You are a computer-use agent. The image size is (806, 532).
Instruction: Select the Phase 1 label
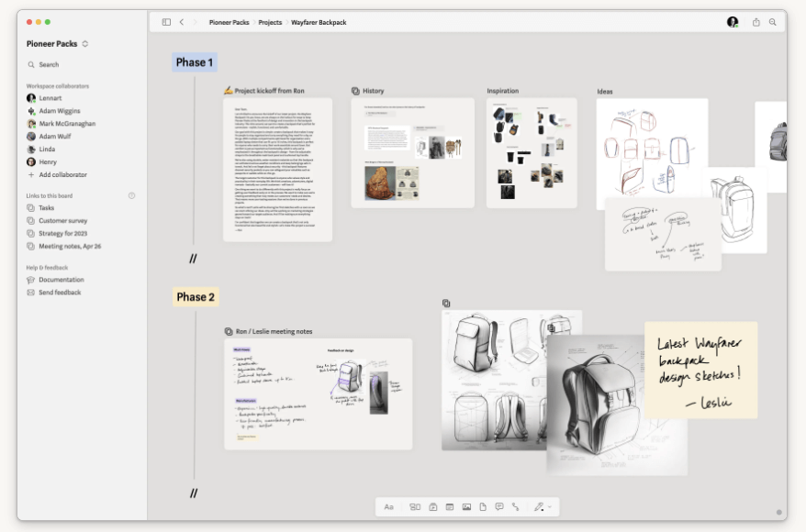point(195,62)
